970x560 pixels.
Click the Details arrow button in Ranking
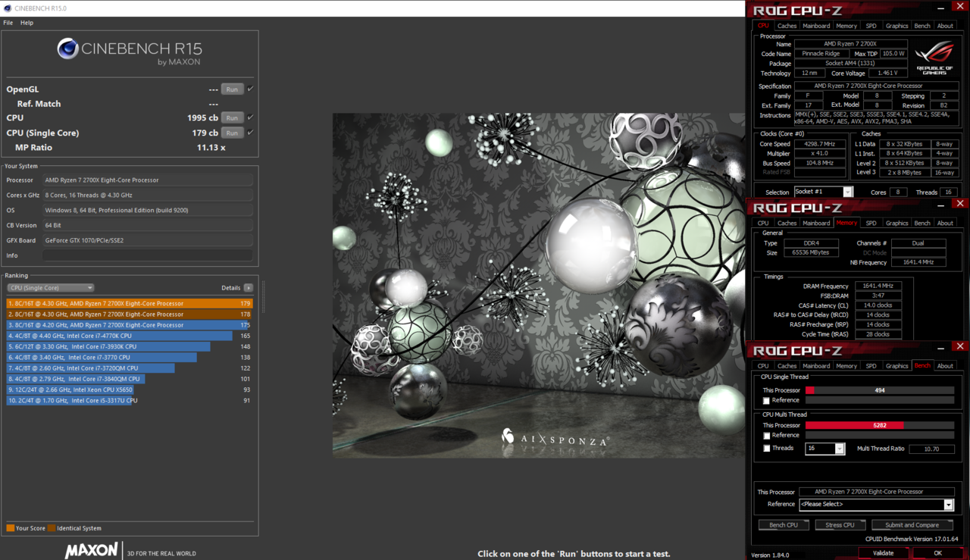(248, 288)
